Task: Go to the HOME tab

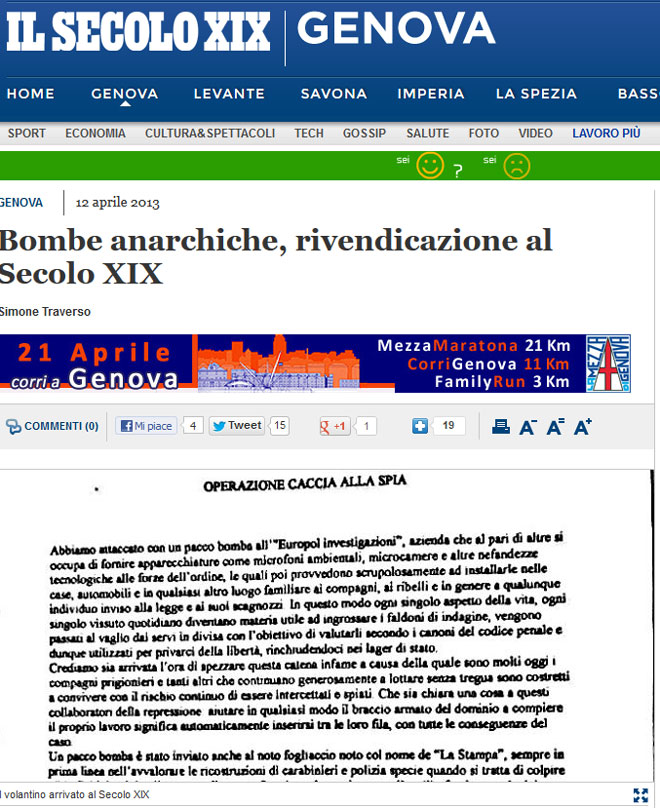Action: [x=31, y=94]
